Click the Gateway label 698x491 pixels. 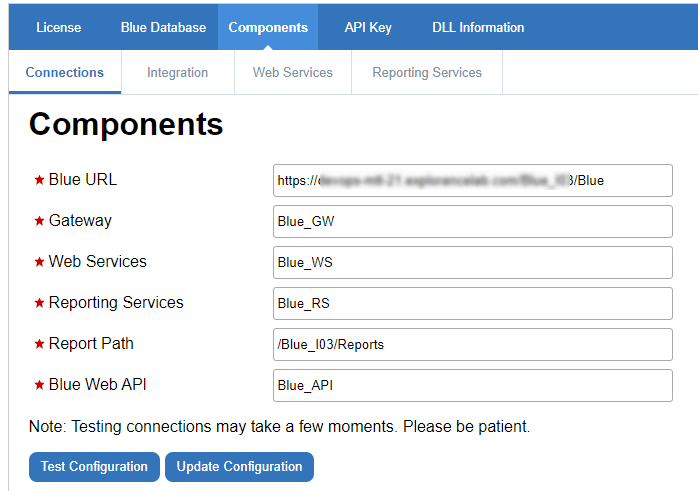point(80,221)
